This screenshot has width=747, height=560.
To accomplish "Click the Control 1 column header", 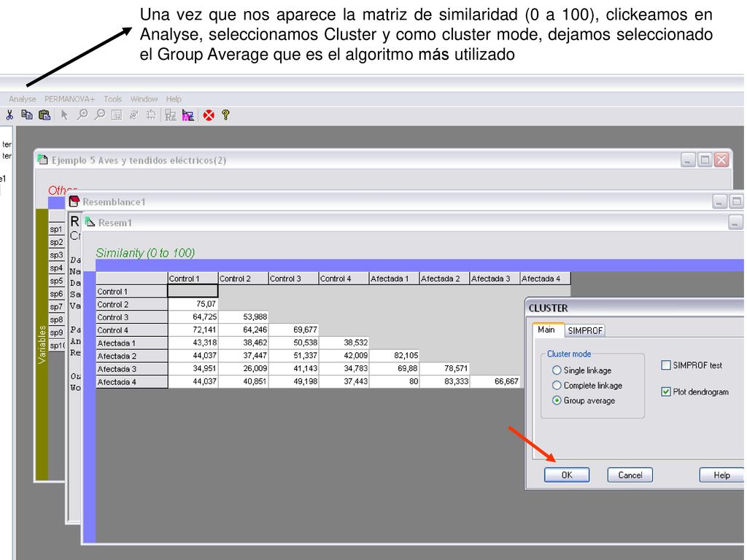I will [x=193, y=278].
